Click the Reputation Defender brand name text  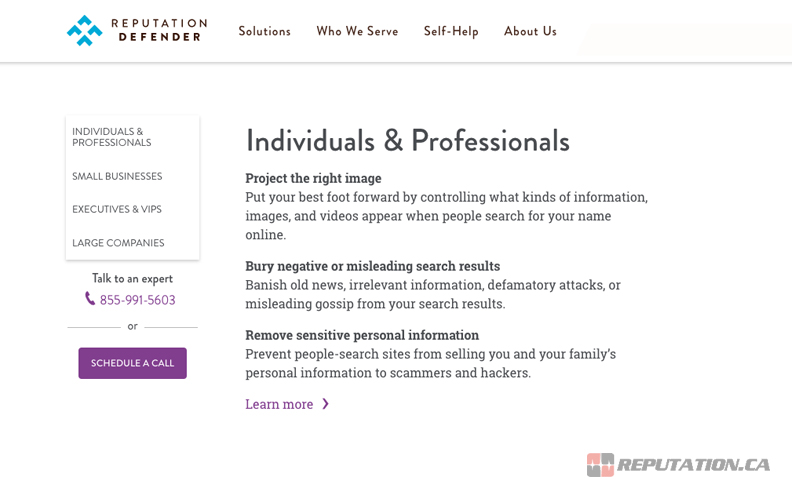point(160,30)
